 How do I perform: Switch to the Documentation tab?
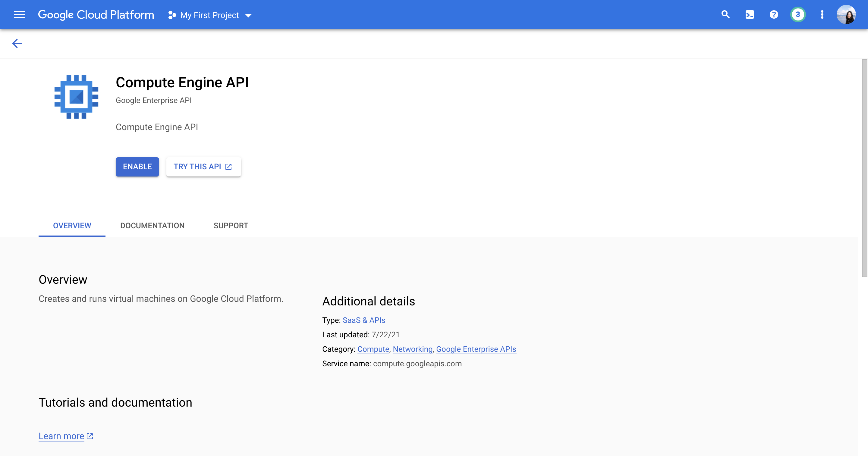(x=152, y=225)
